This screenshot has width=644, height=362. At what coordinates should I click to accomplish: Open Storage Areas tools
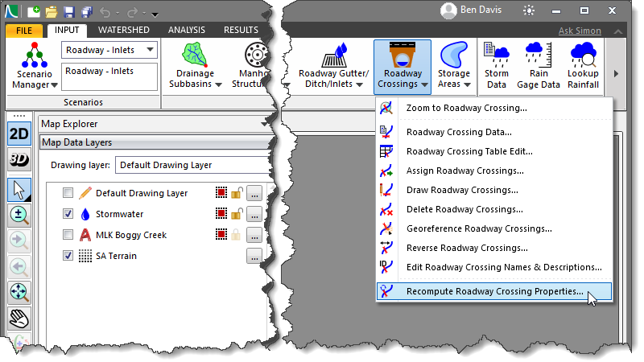[x=454, y=65]
